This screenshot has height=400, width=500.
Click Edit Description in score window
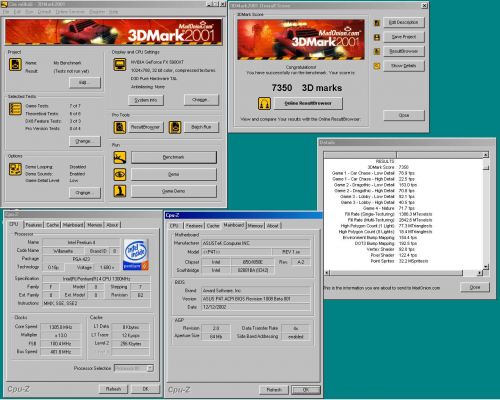point(404,22)
